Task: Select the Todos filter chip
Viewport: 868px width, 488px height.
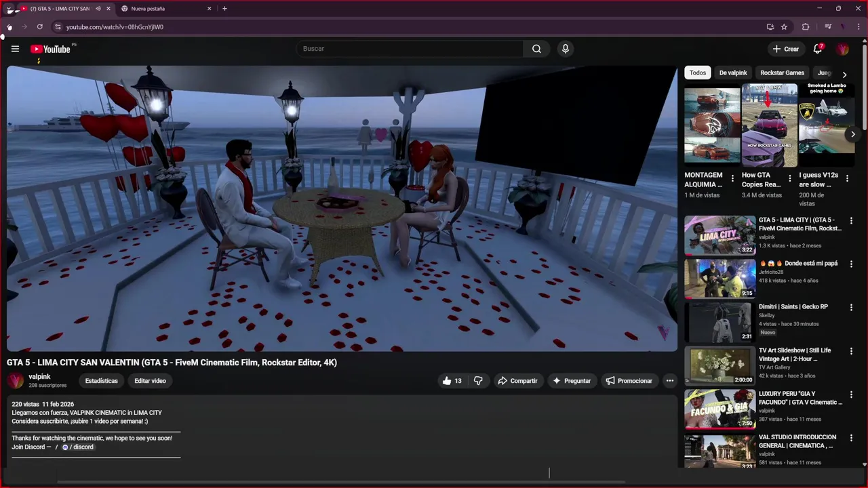Action: click(x=698, y=73)
